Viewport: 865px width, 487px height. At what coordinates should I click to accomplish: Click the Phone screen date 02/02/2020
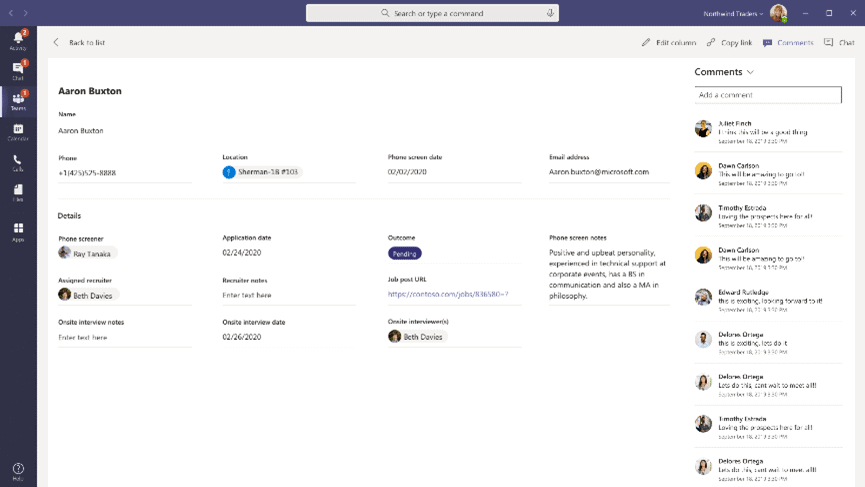click(407, 172)
